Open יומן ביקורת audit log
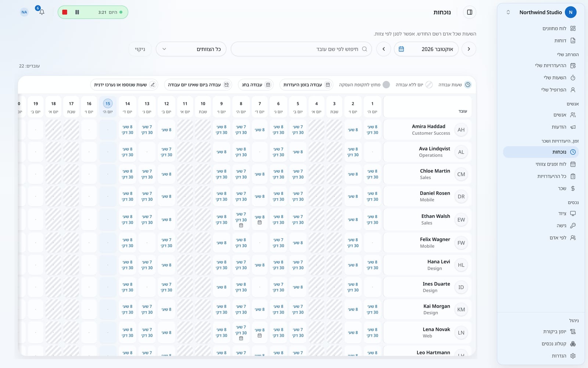 tap(541, 332)
